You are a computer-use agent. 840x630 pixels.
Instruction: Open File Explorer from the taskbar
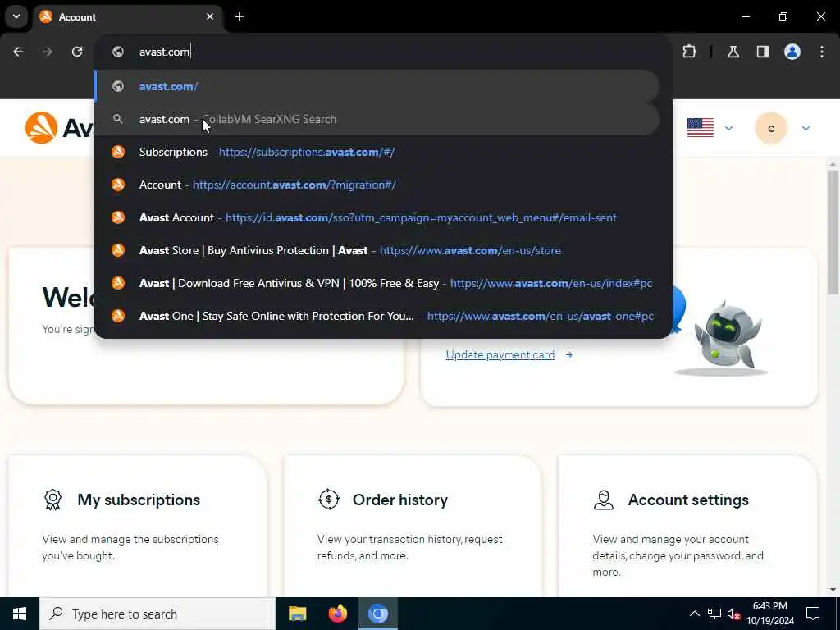pos(297,614)
